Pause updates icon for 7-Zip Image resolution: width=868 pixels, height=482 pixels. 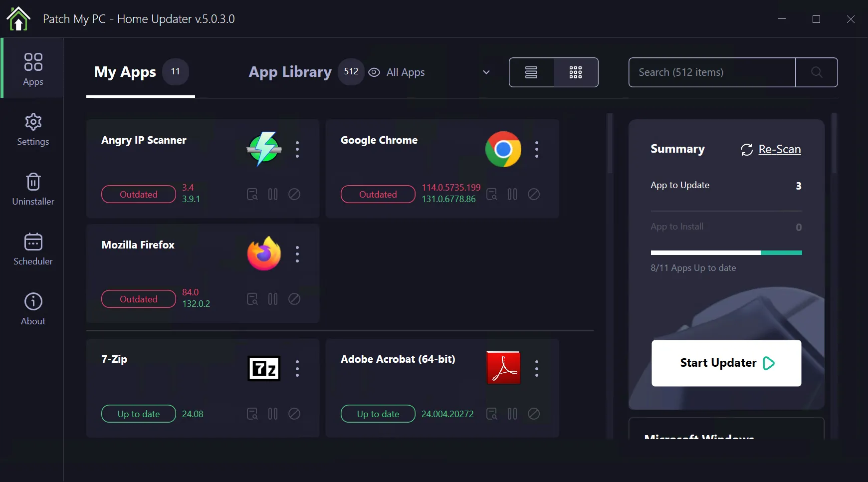tap(273, 414)
